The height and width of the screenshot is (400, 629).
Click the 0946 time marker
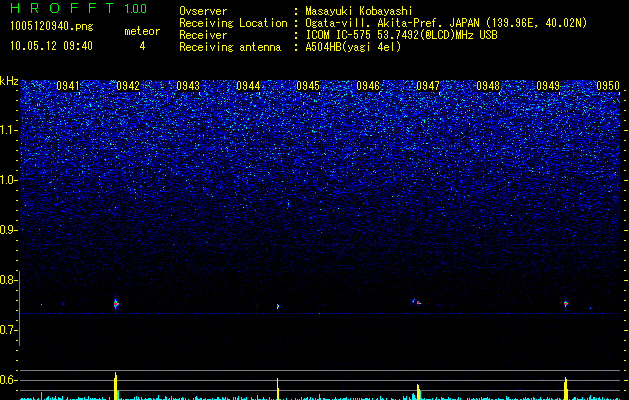(368, 86)
